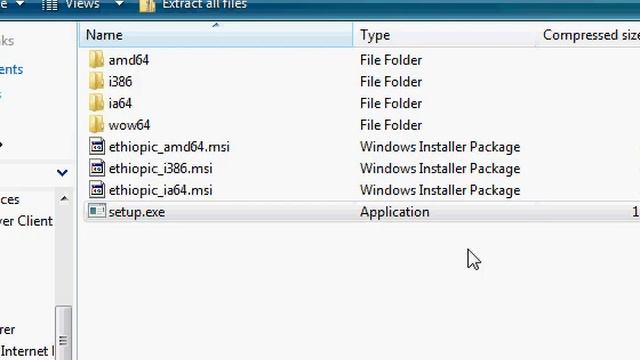Click File Folder type of ia64

(x=391, y=103)
